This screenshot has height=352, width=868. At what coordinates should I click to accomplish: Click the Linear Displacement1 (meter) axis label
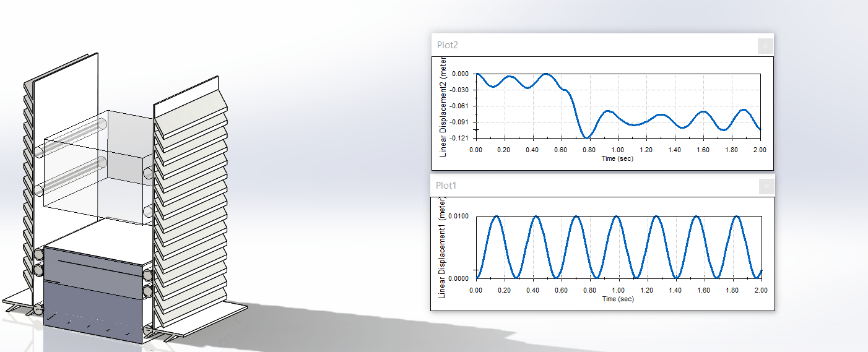pos(443,249)
